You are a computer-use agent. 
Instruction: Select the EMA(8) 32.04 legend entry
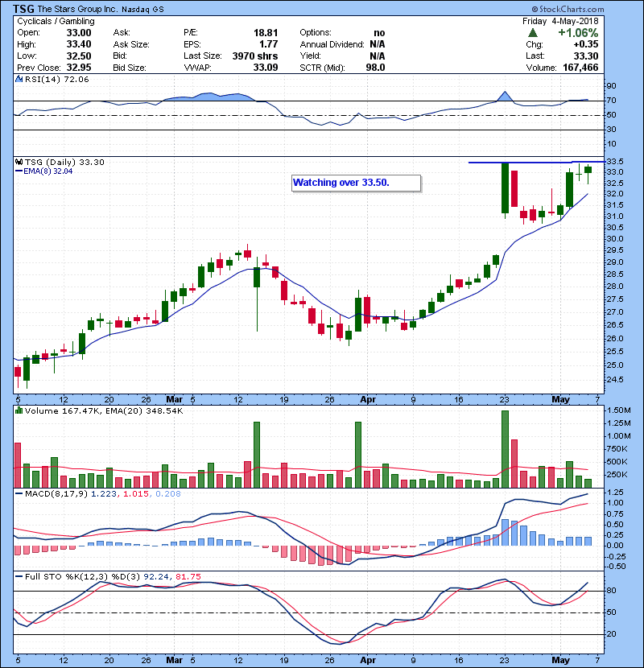44,171
